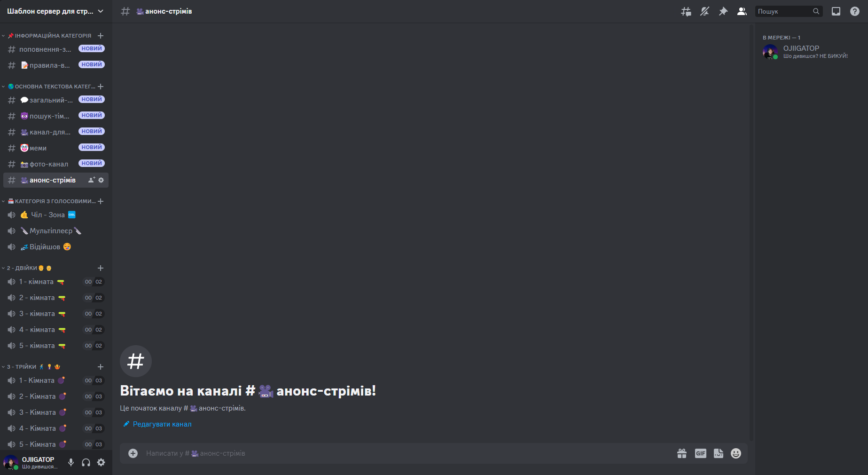The width and height of the screenshot is (868, 475).
Task: Open the Help question mark icon
Action: click(855, 11)
